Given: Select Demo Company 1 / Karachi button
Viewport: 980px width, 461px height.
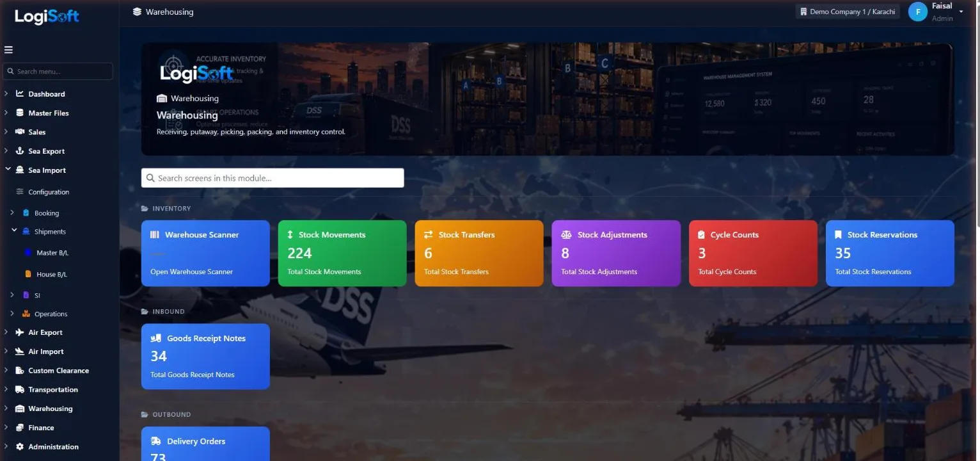Looking at the screenshot, I should (848, 12).
